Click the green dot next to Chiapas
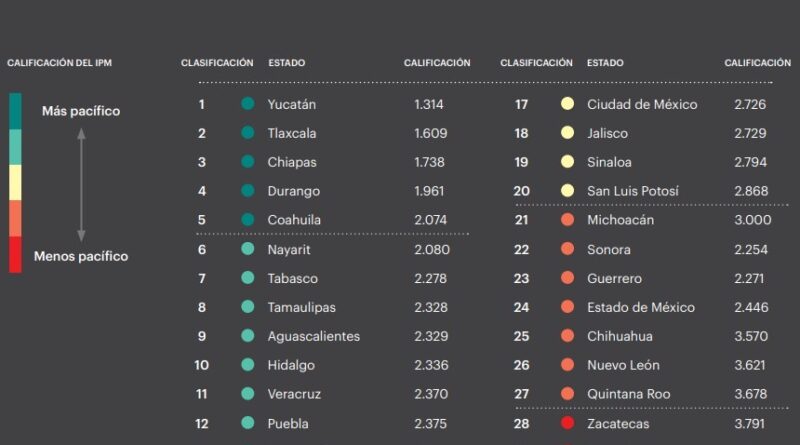 point(247,162)
